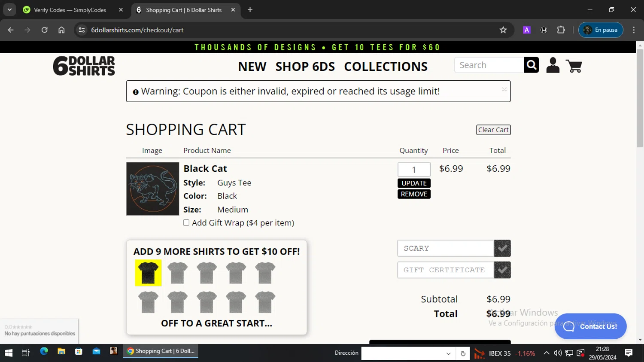This screenshot has width=644, height=362.
Task: Open the SHOP 6DS menu
Action: pyautogui.click(x=305, y=67)
